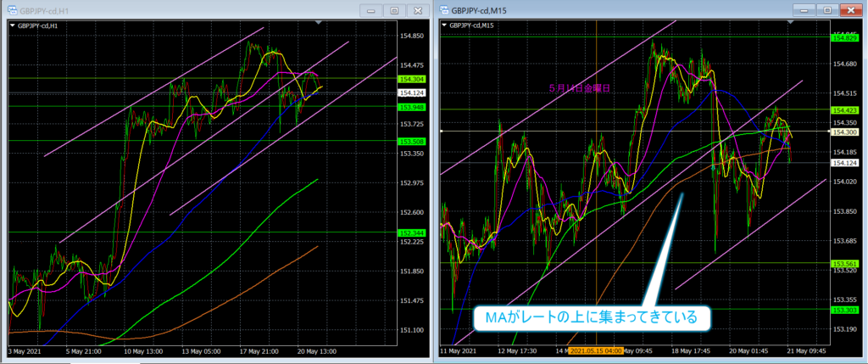Click the chart icon in the GBPJPY-cd,H1 title bar

tap(12, 11)
